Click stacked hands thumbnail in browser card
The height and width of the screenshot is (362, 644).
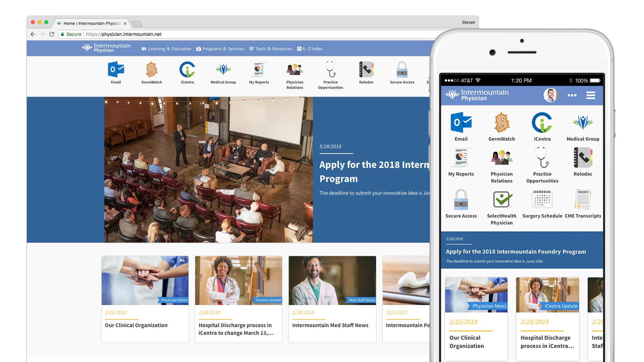pos(145,280)
